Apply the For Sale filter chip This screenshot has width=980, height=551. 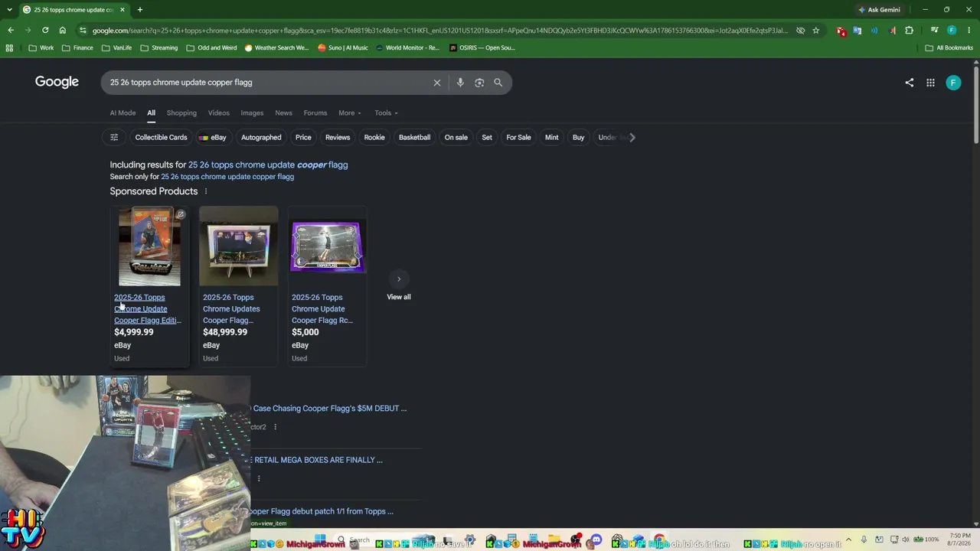[518, 138]
